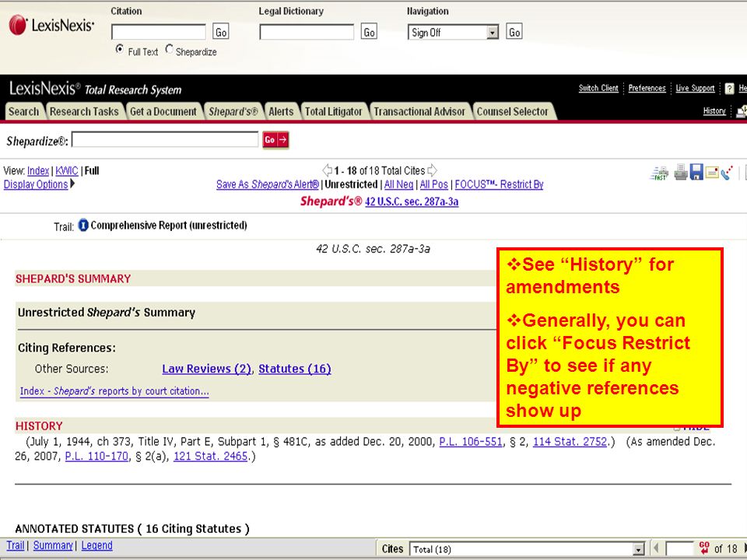The height and width of the screenshot is (560, 747).
Task: Click the Fast Print icon
Action: (x=659, y=173)
